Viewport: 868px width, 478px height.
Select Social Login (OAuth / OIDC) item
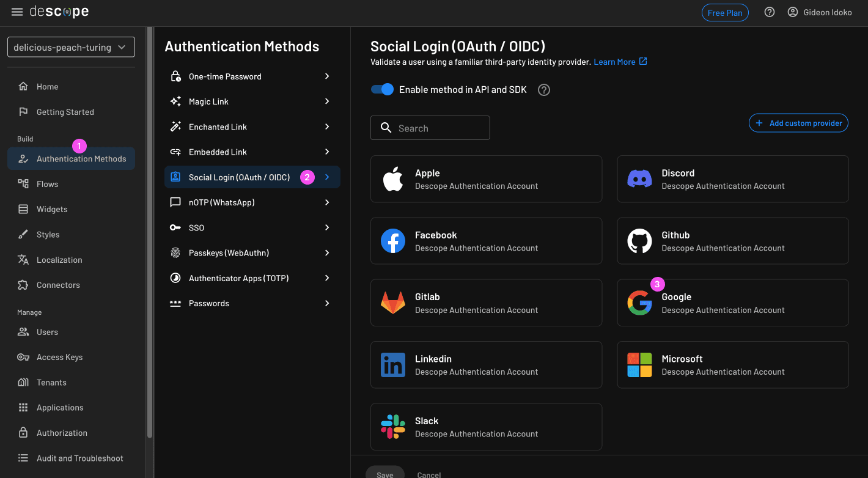coord(252,177)
